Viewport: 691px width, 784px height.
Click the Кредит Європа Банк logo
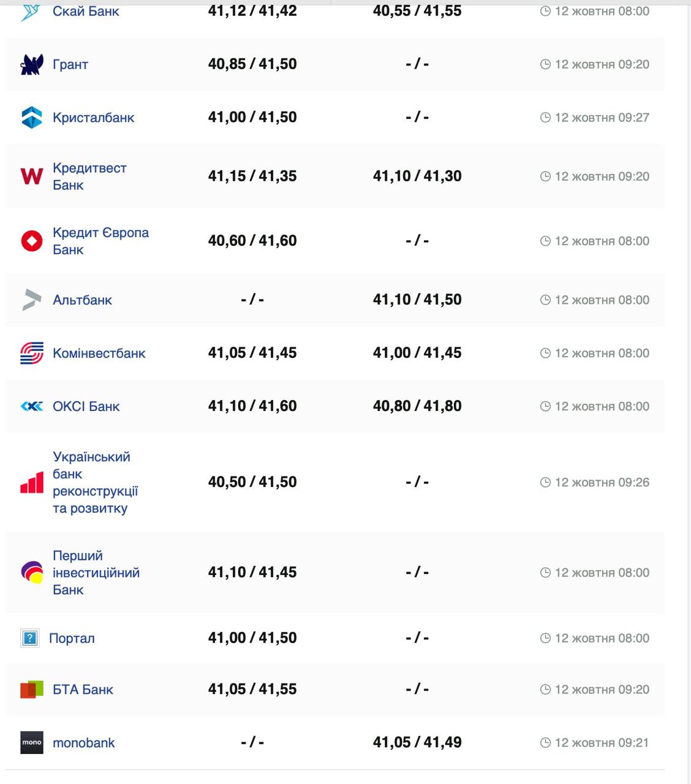click(x=32, y=241)
